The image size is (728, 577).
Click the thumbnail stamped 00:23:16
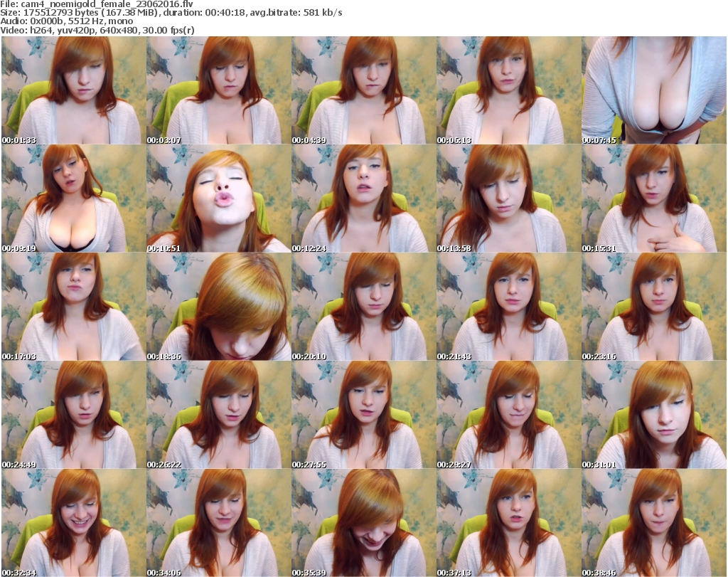click(654, 307)
